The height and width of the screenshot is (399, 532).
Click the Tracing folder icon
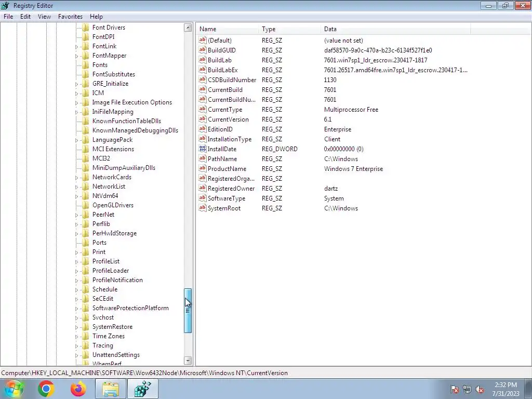point(86,345)
